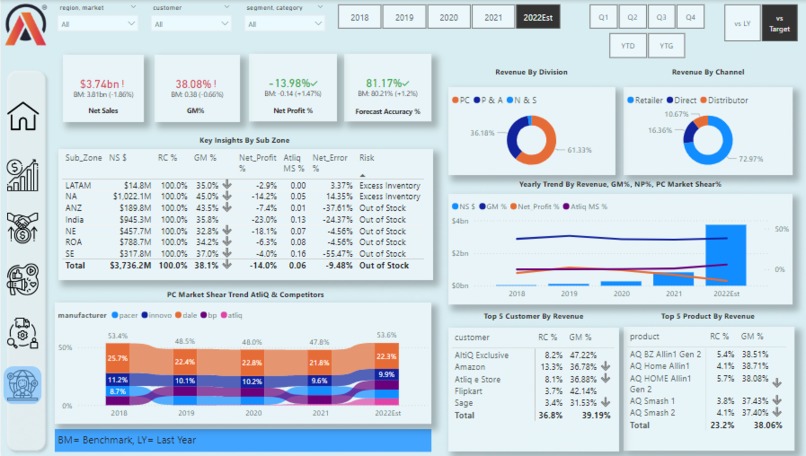Click the dale legend swatch
The image size is (806, 456).
pos(178,315)
